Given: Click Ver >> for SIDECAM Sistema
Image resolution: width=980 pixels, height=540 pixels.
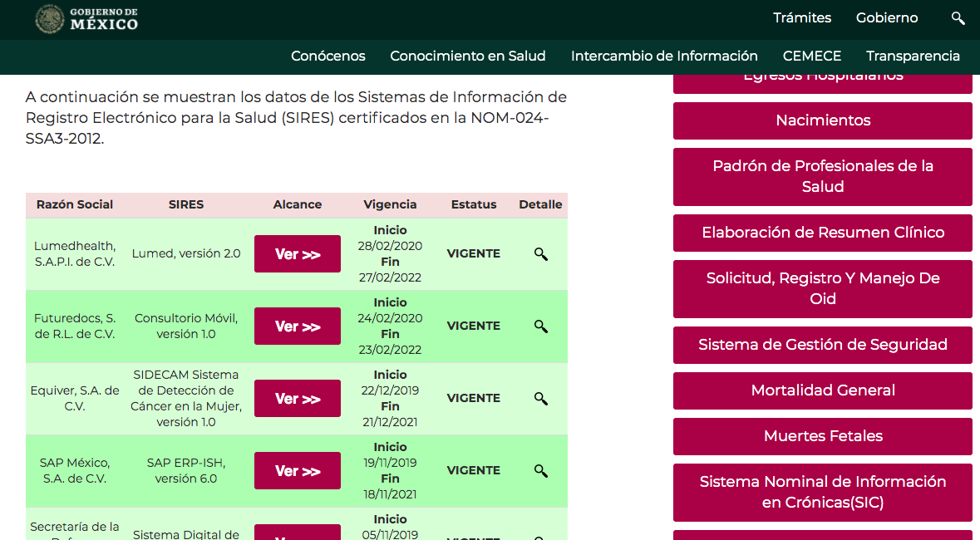Looking at the screenshot, I should coord(298,399).
